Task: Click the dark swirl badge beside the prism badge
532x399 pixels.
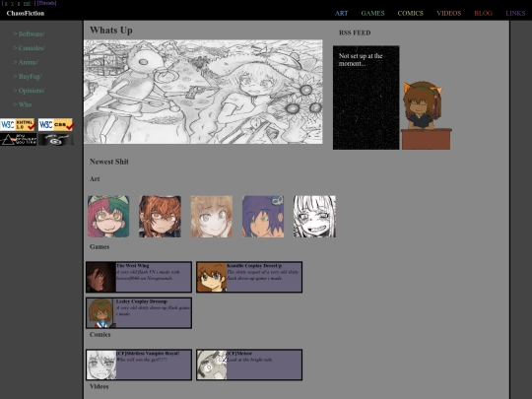Action: point(56,139)
